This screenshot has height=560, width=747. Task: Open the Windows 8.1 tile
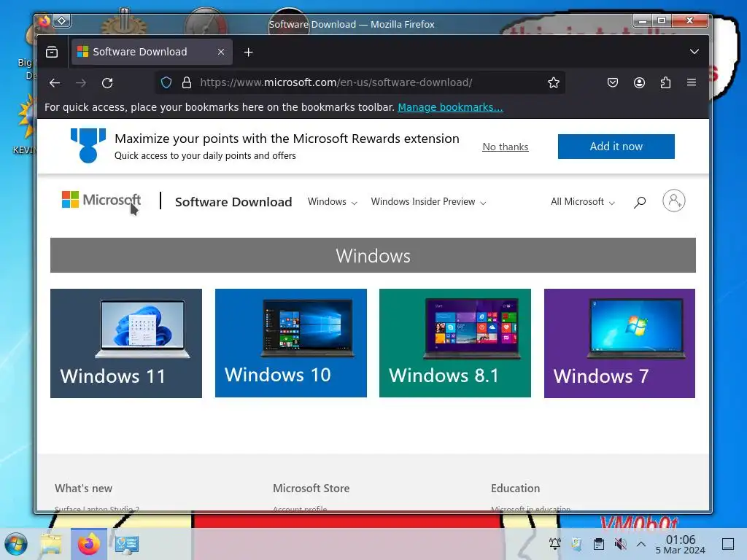point(455,343)
